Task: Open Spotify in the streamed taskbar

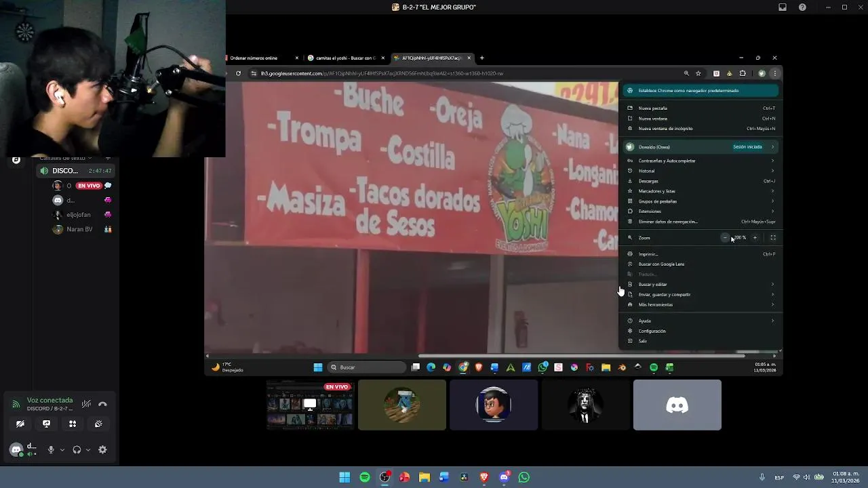Action: click(654, 367)
